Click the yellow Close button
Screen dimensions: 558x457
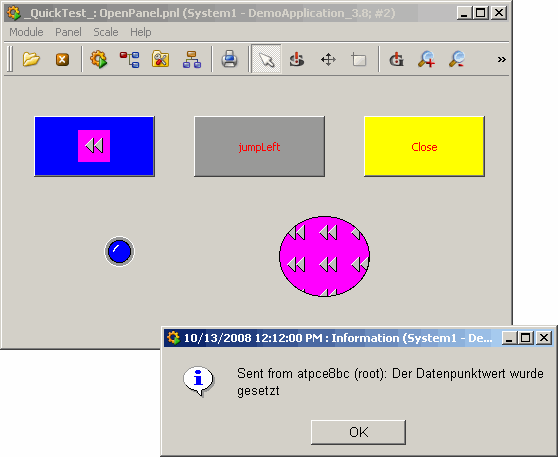tap(424, 146)
